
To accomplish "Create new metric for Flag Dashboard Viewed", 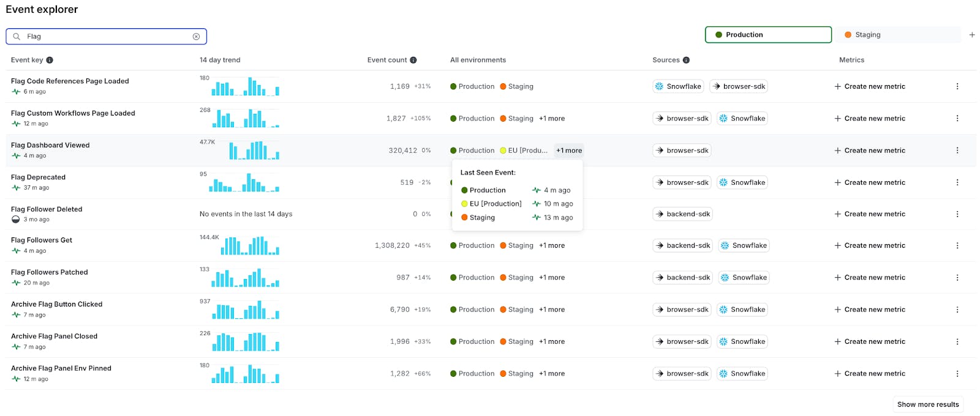I will 870,150.
